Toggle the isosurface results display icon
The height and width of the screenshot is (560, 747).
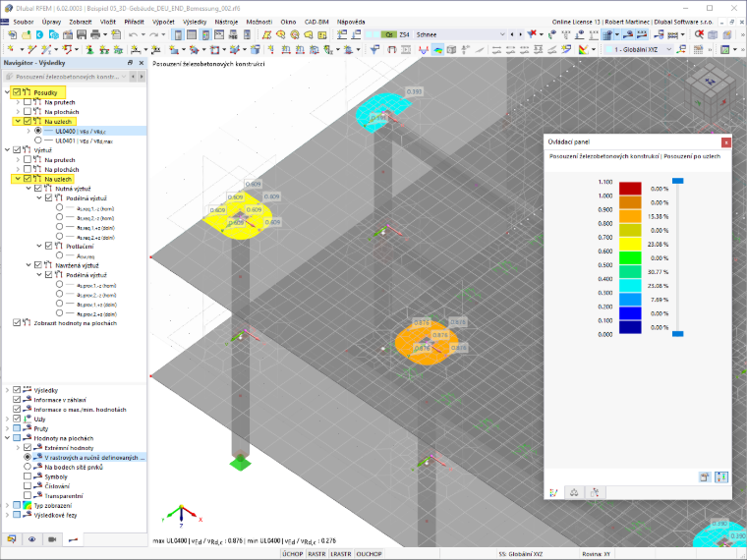coord(437,49)
